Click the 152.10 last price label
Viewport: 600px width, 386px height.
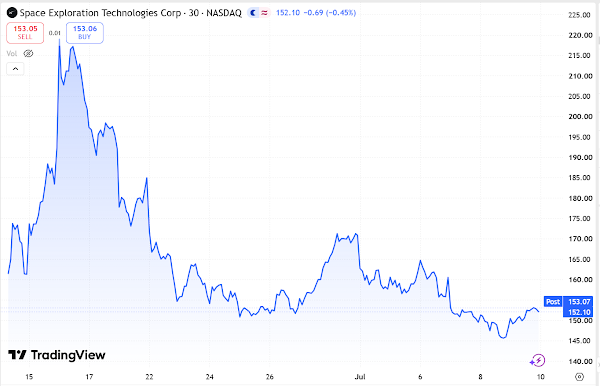coord(579,312)
